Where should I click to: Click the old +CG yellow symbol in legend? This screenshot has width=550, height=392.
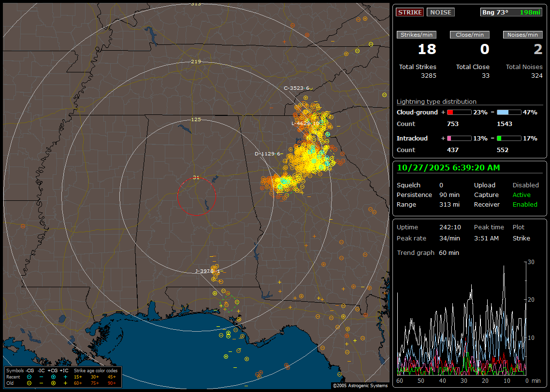point(53,383)
